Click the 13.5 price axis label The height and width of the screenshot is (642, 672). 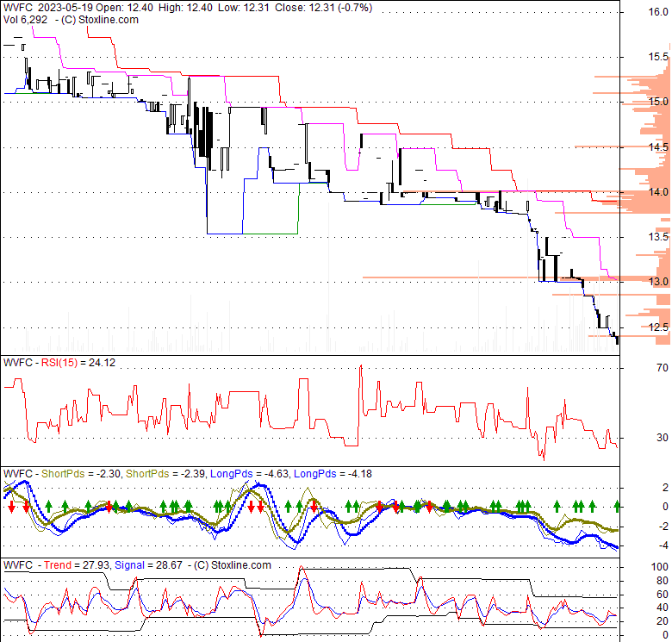click(658, 237)
